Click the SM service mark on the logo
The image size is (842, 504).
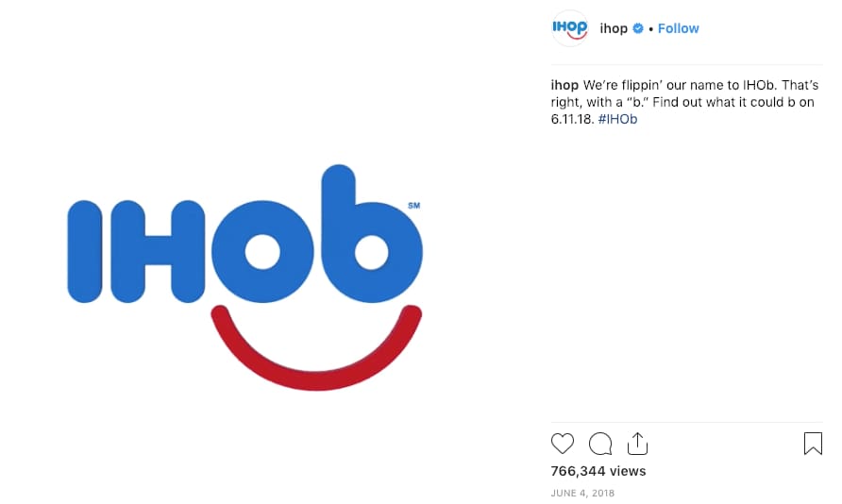[x=414, y=206]
